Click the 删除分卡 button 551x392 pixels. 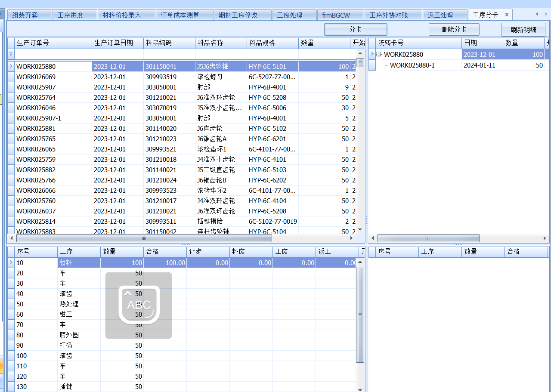point(454,29)
